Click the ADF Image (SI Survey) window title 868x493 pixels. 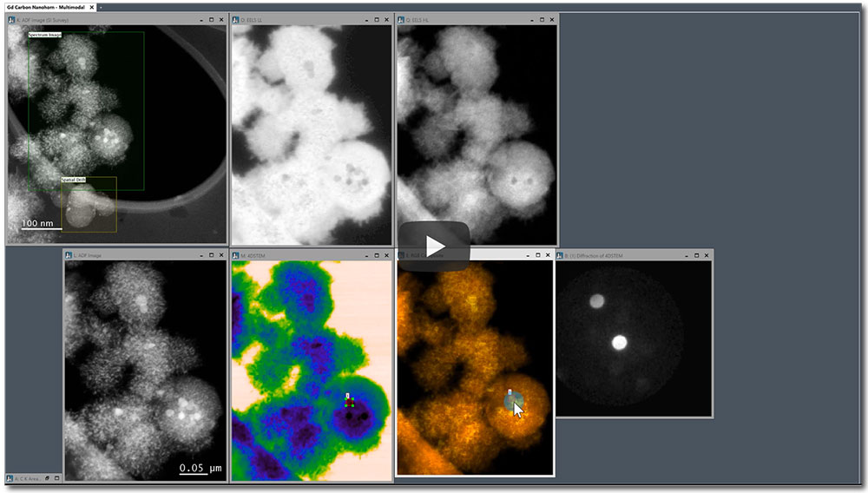coord(43,20)
